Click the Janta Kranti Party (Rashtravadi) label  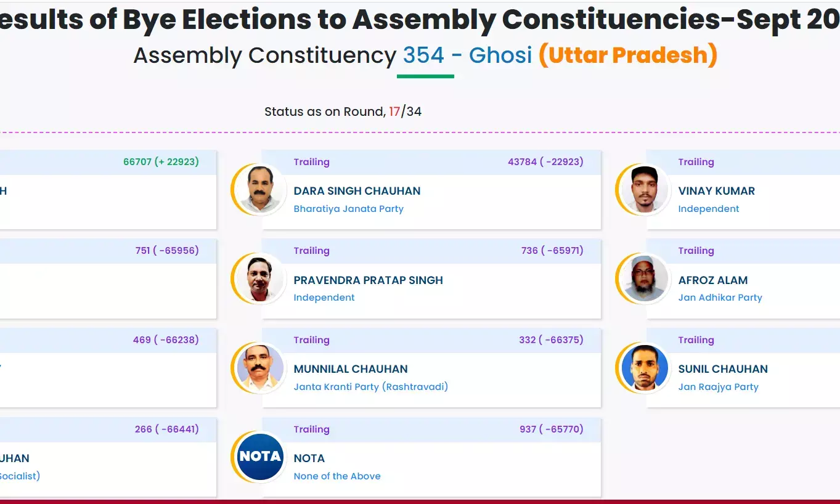pos(371,387)
